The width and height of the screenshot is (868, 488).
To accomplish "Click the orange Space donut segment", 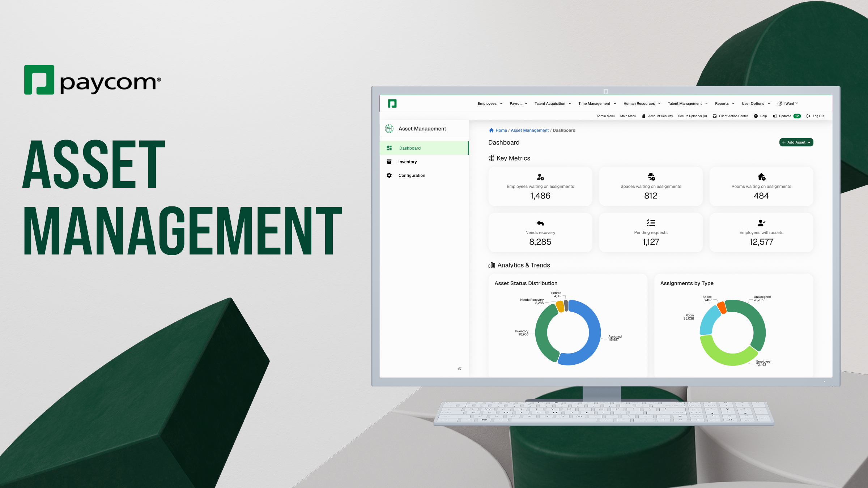I will tap(722, 307).
